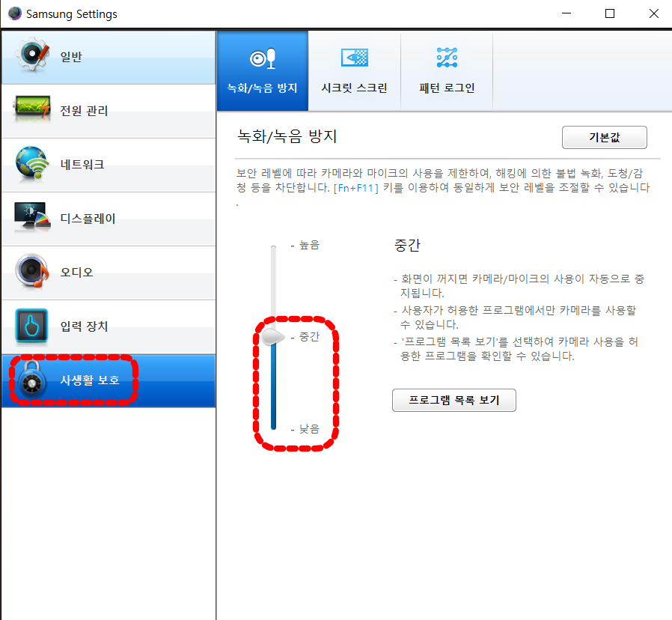This screenshot has width=672, height=620.
Task: Set the security level to 높음
Action: click(309, 246)
